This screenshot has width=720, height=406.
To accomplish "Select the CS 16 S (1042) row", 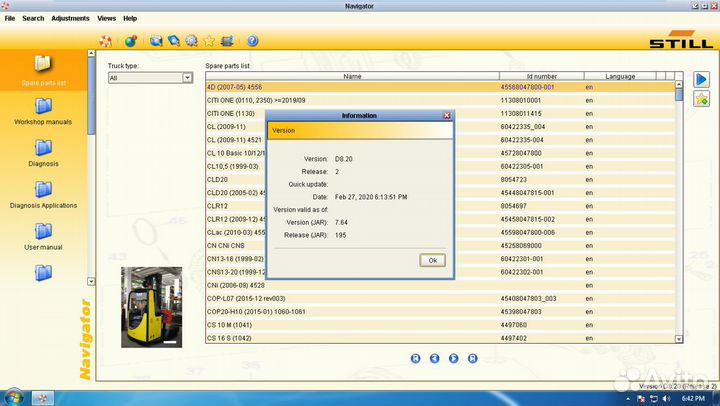I will [352, 338].
